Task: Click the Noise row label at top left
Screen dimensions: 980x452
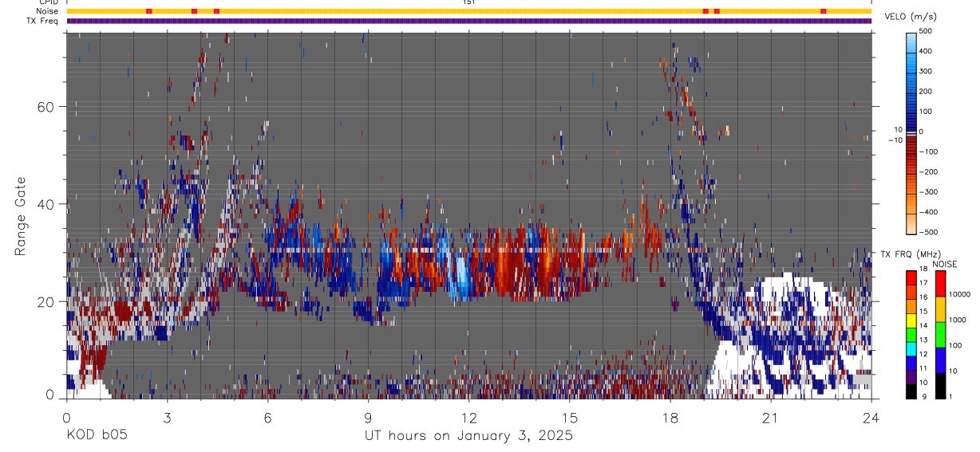Action: (x=47, y=11)
